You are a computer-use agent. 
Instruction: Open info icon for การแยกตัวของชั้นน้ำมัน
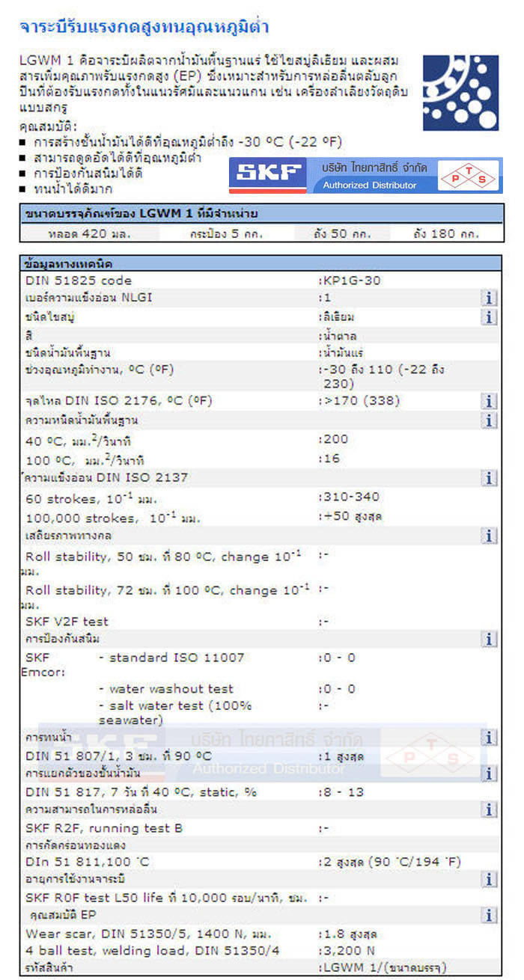pyautogui.click(x=489, y=773)
